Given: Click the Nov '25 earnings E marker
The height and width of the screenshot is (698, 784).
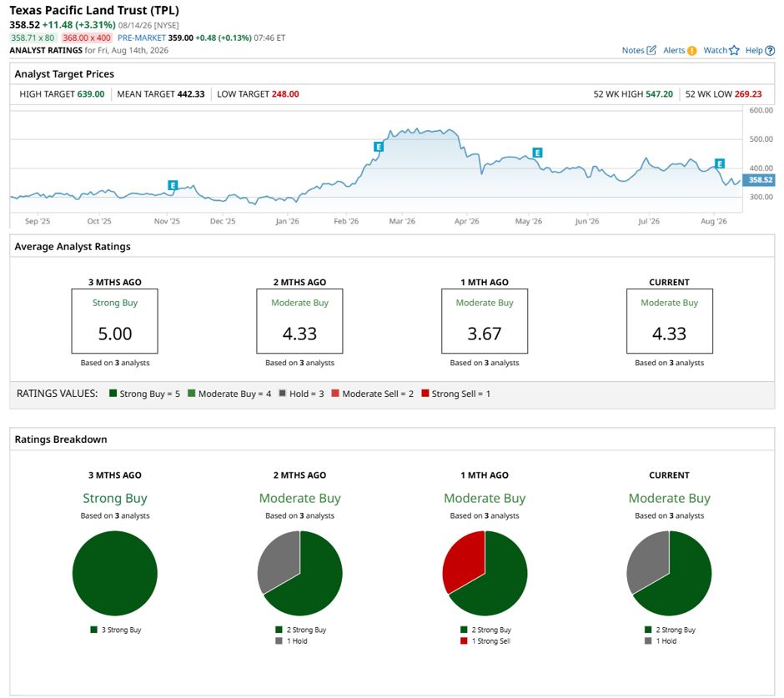Looking at the screenshot, I should tap(173, 185).
